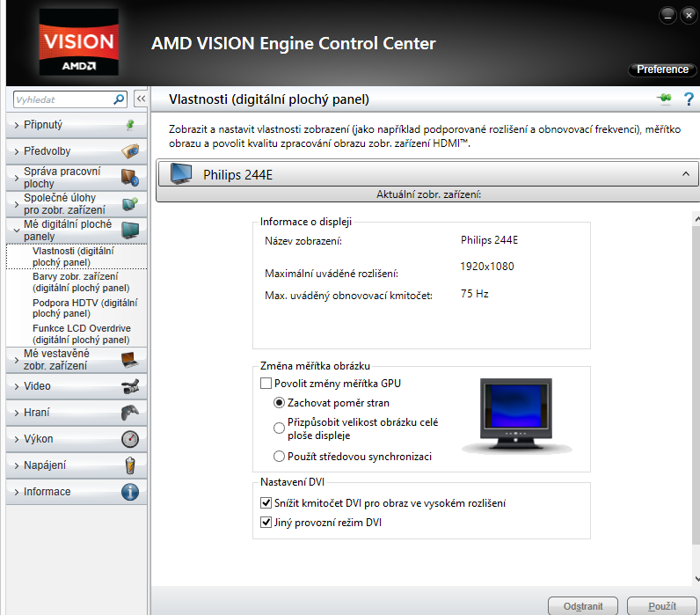Click the magnifier search icon
Viewport: 700px width, 615px height.
(119, 99)
